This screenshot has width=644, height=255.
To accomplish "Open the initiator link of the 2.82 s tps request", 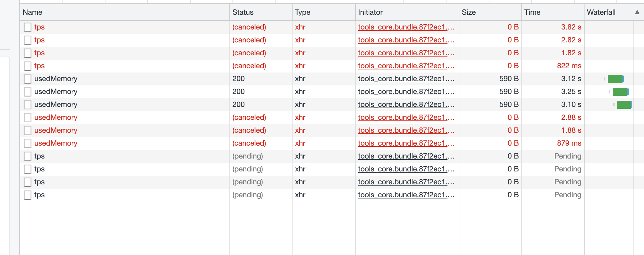I will [406, 40].
